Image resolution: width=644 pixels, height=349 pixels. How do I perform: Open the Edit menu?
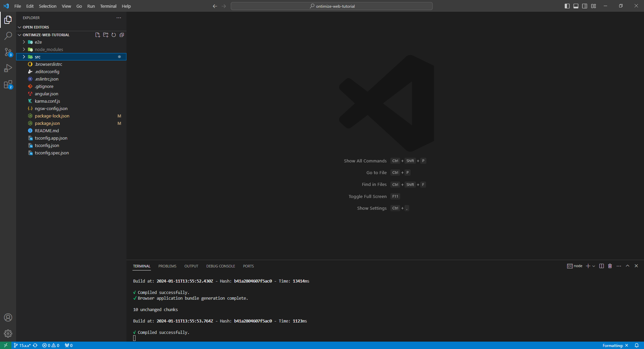pyautogui.click(x=30, y=6)
